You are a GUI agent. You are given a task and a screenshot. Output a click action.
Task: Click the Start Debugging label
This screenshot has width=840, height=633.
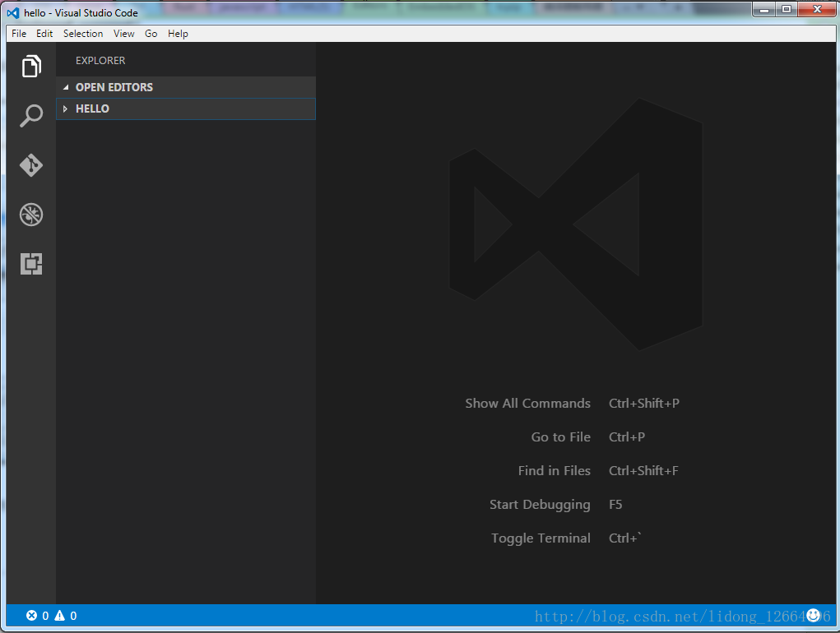pyautogui.click(x=540, y=505)
